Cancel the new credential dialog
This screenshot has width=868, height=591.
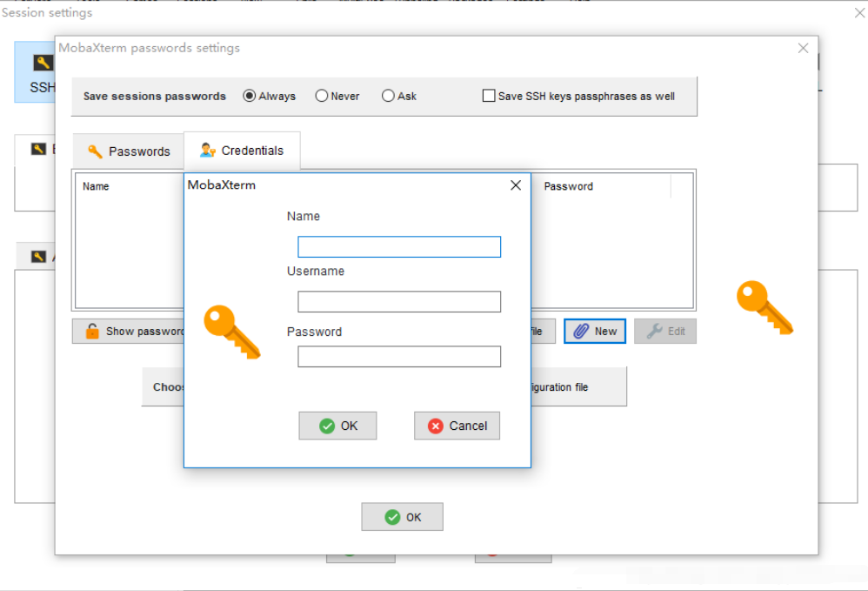point(457,426)
